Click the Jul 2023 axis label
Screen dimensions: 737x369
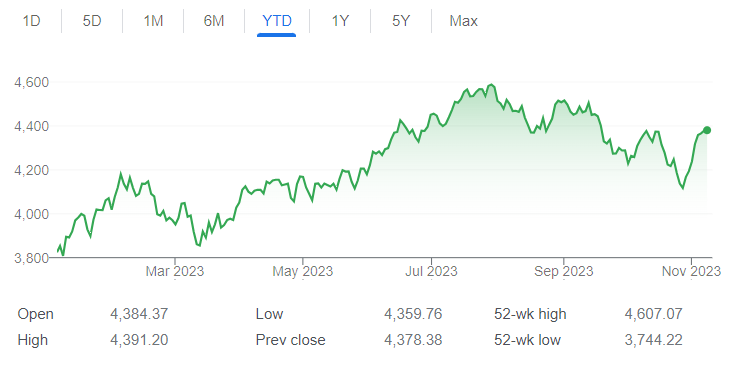[431, 271]
